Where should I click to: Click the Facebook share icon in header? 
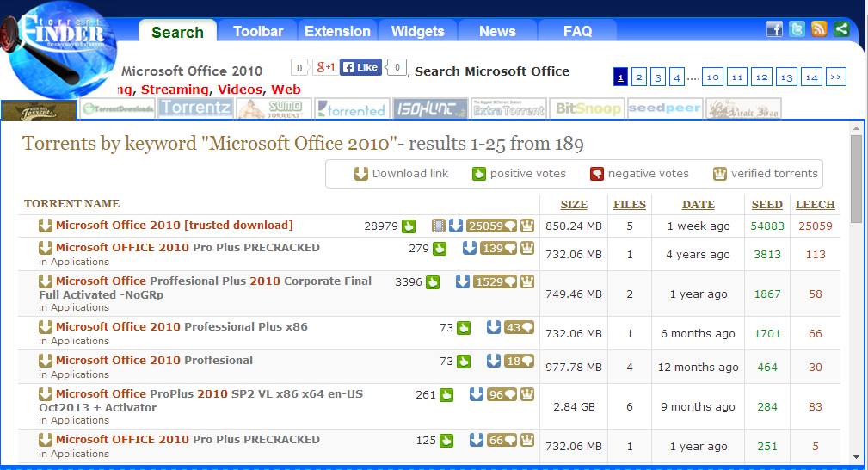click(774, 29)
